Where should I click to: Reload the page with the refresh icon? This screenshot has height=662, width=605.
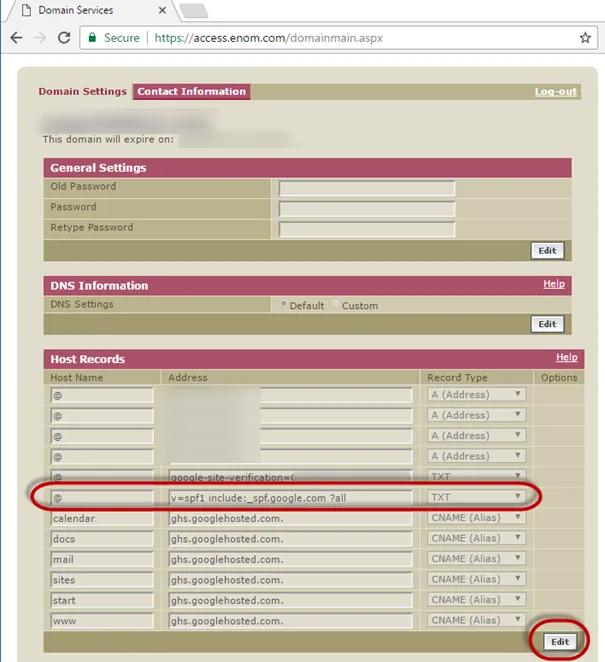tap(64, 38)
